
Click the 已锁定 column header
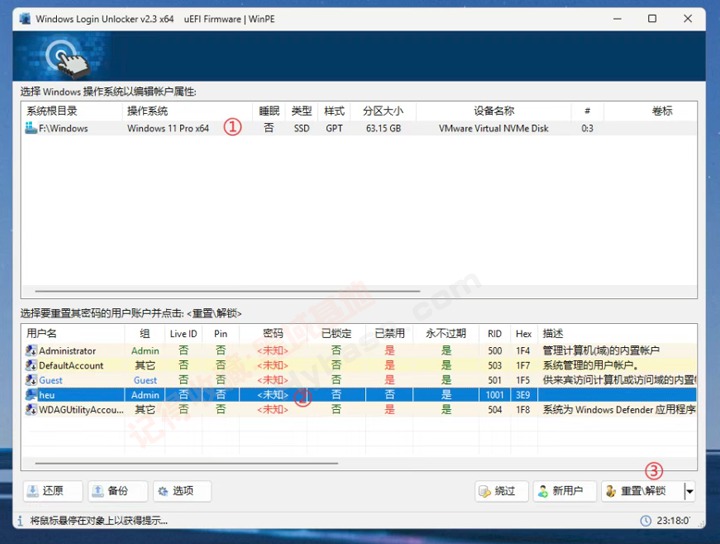336,333
